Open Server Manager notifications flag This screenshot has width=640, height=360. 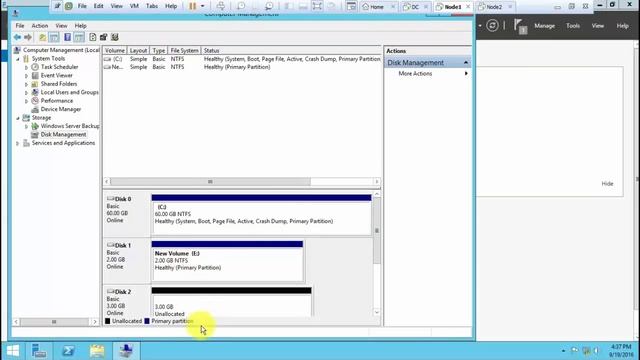(x=520, y=26)
